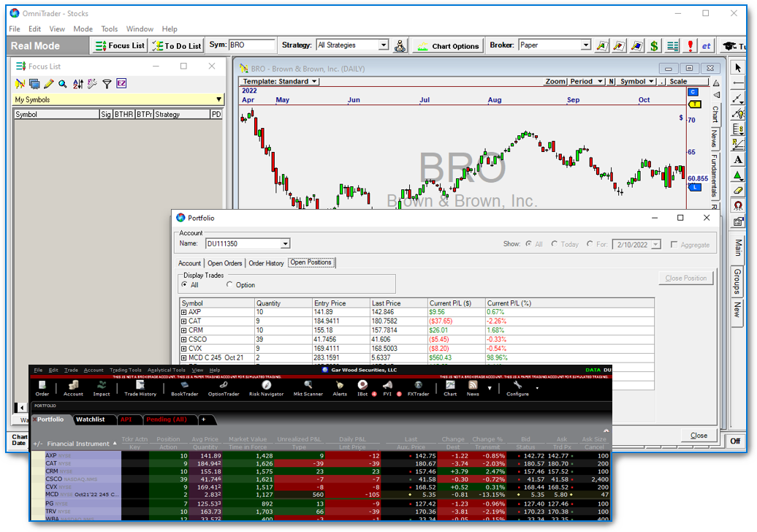This screenshot has width=757, height=532.
Task: Click the red exclamation mark toolbar icon
Action: 690,45
